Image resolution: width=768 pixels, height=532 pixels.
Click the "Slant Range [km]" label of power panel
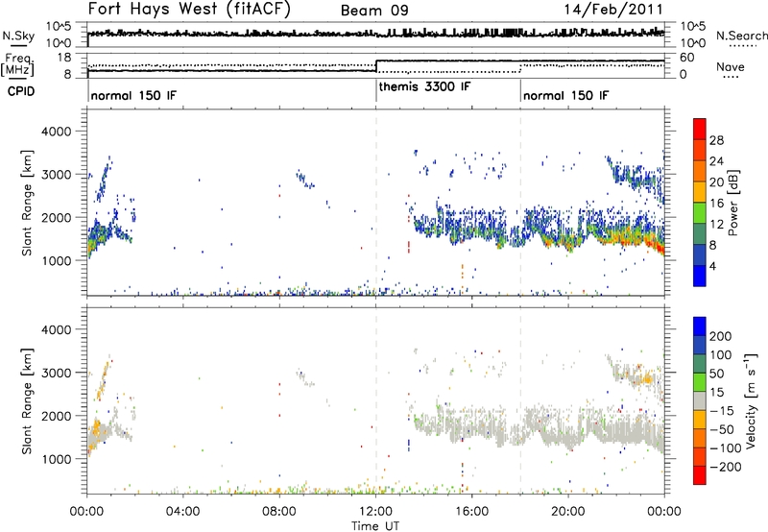[x=27, y=204]
